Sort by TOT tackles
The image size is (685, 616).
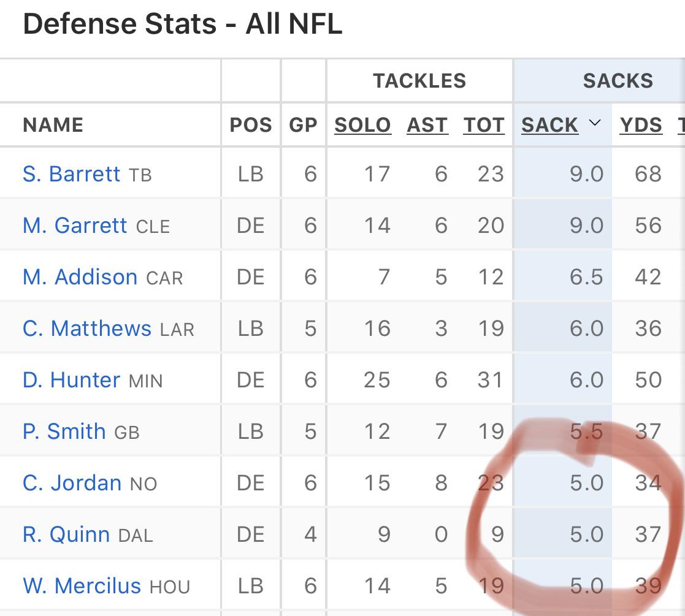[484, 124]
